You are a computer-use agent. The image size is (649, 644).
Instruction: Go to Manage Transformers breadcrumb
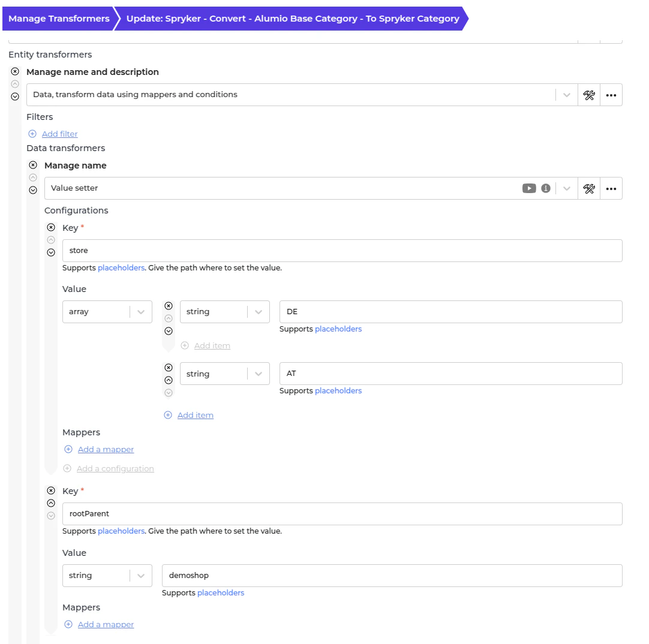click(x=59, y=19)
